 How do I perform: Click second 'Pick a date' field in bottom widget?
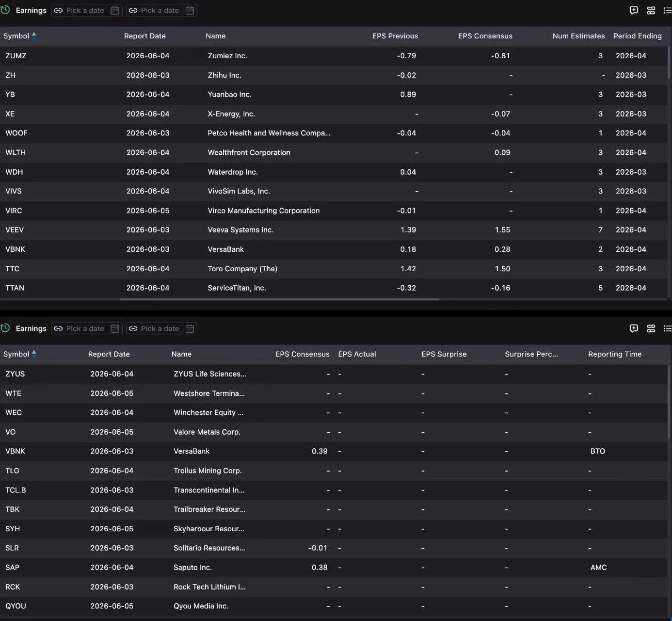pyautogui.click(x=161, y=328)
